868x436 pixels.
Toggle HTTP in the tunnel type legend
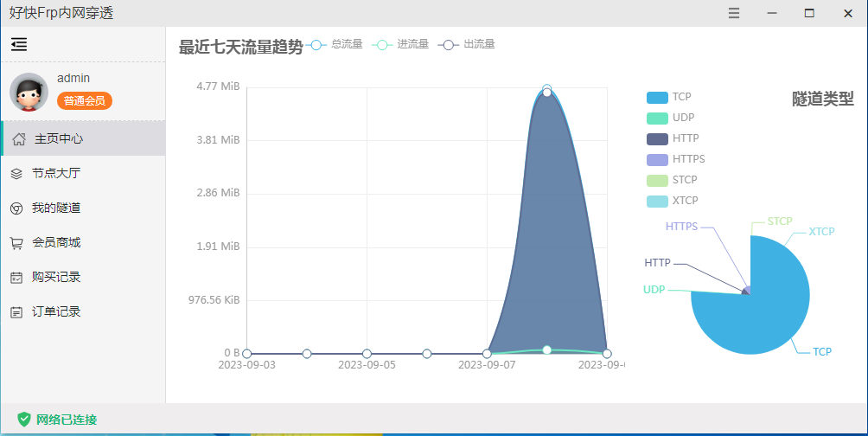(x=673, y=138)
